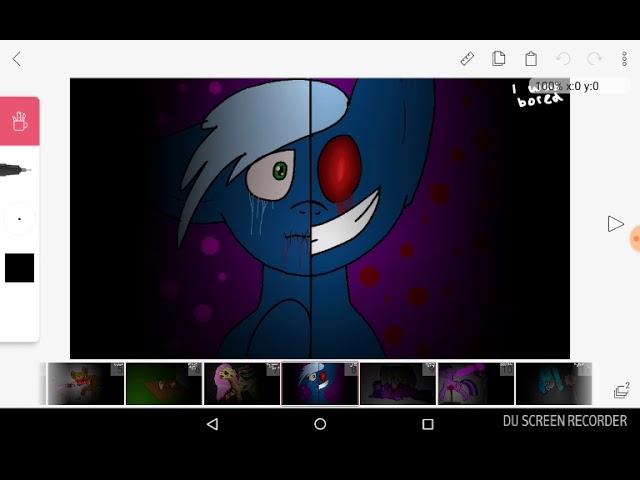Select the highlighted blue pony frame thumbnail
640x480 pixels.
point(320,384)
